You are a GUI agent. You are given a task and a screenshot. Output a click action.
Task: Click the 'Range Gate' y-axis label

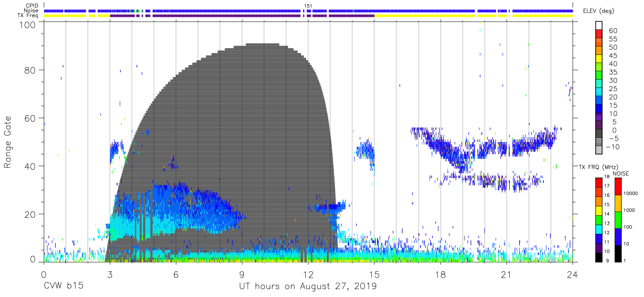[8, 142]
